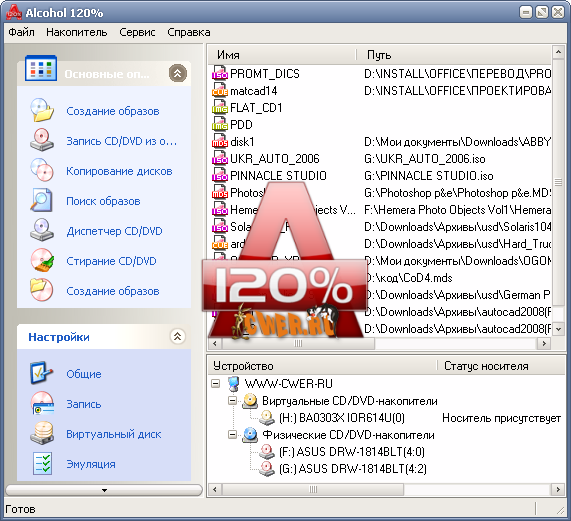Collapse the Основные операции panel
The width and height of the screenshot is (571, 521).
[177, 74]
